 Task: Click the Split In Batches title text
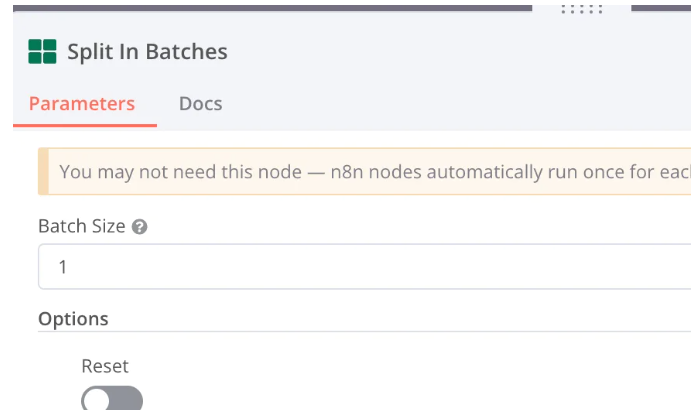pyautogui.click(x=147, y=52)
